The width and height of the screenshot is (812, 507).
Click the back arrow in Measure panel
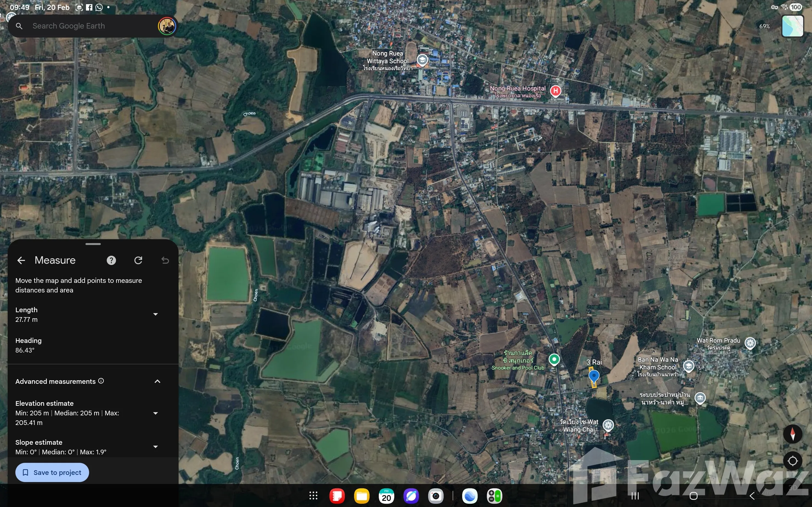point(21,261)
